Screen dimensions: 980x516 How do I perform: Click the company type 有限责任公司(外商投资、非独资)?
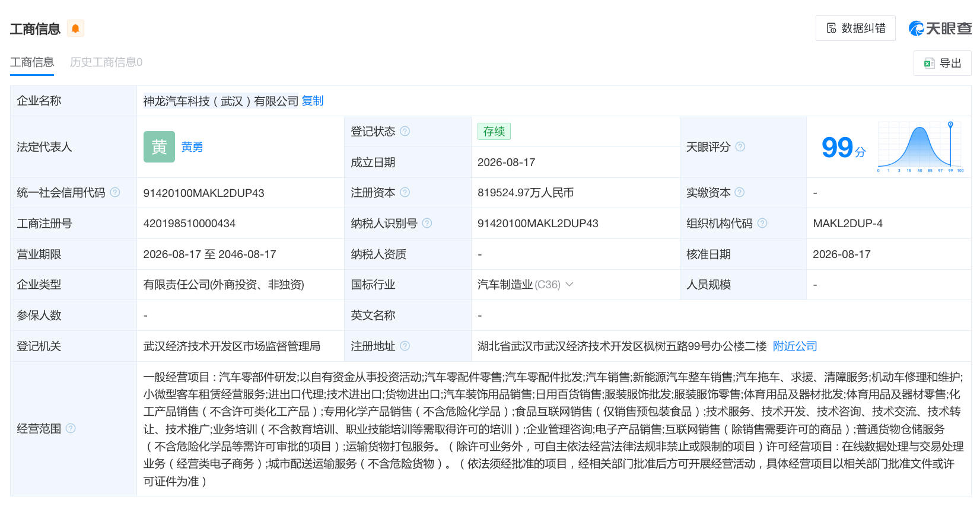pos(224,285)
